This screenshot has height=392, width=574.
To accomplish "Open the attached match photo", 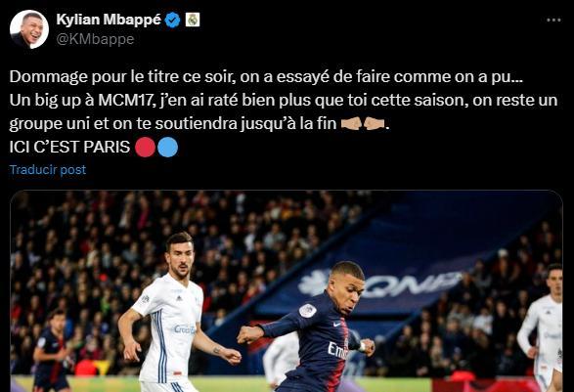I will [287, 291].
